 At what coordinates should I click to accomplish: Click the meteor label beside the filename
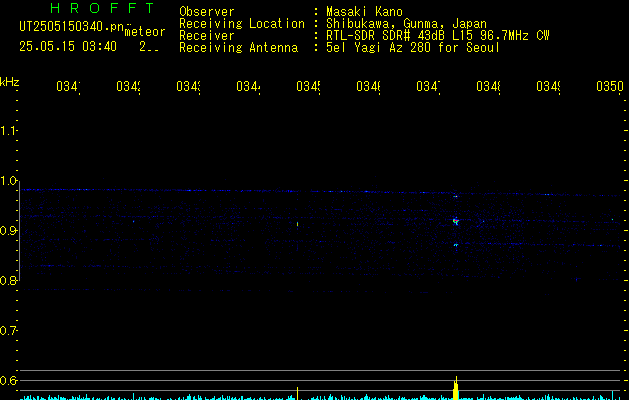(145, 32)
